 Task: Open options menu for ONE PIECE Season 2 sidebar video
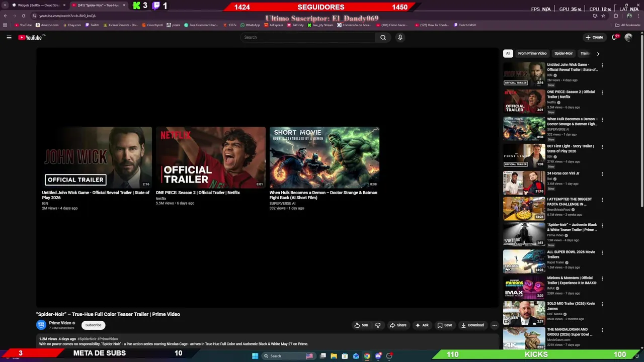[602, 93]
